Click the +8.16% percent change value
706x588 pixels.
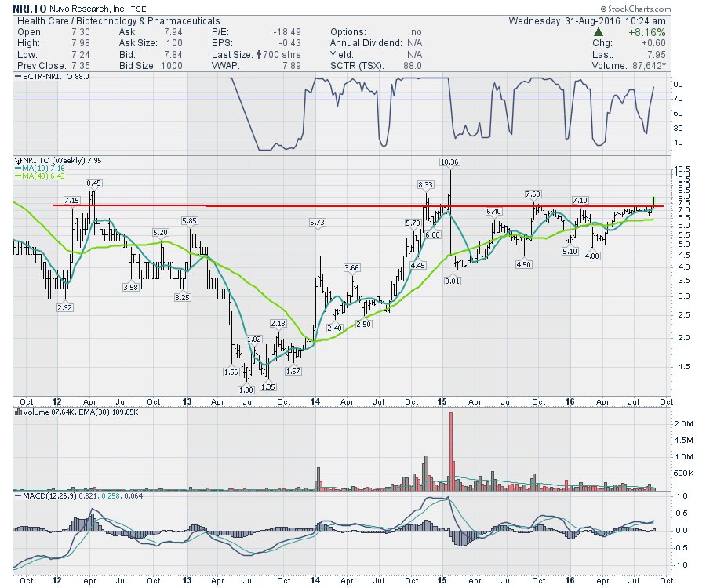649,32
